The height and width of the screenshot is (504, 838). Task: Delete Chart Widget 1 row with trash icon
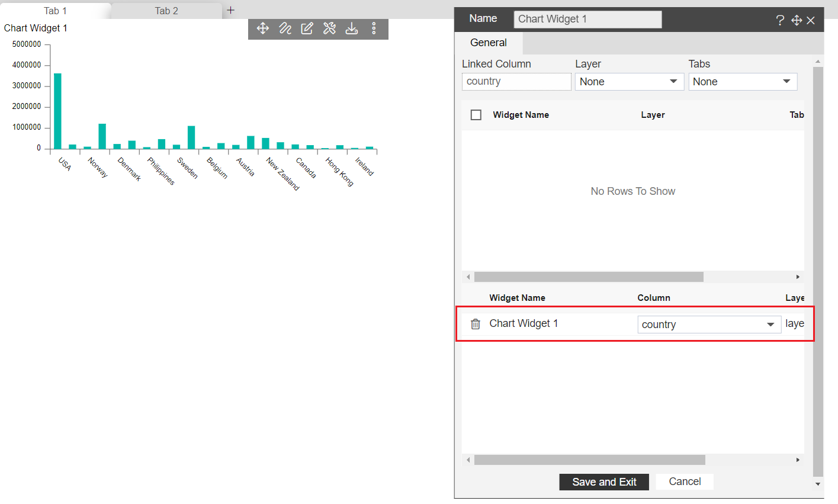tap(476, 324)
